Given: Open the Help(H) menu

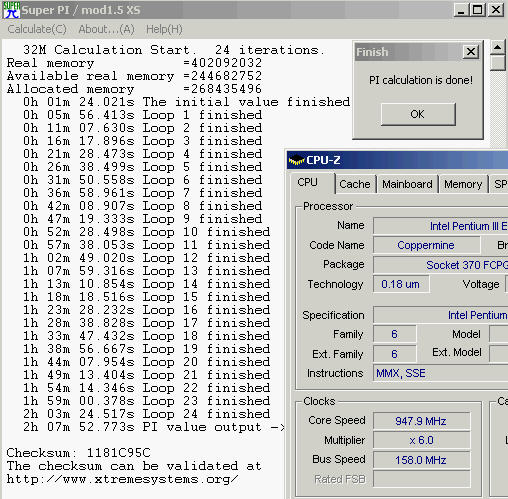Looking at the screenshot, I should 164,29.
